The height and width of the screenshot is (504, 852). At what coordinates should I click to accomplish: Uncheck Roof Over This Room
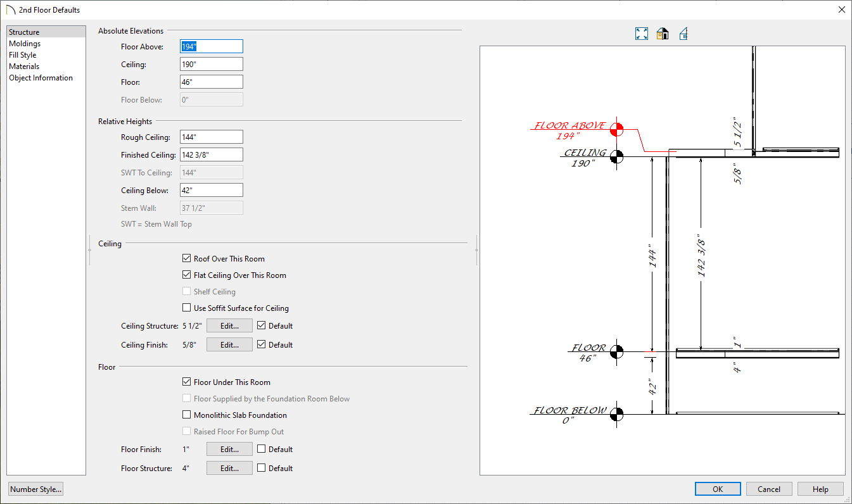coord(186,258)
